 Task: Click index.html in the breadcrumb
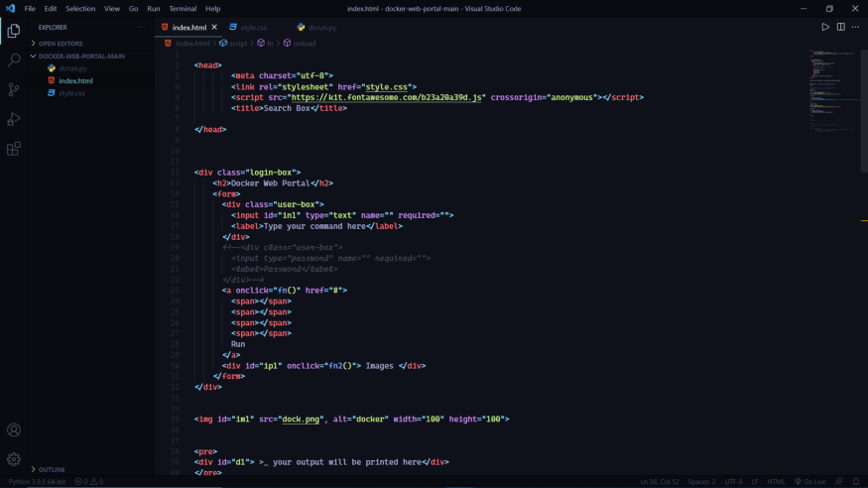coord(192,44)
